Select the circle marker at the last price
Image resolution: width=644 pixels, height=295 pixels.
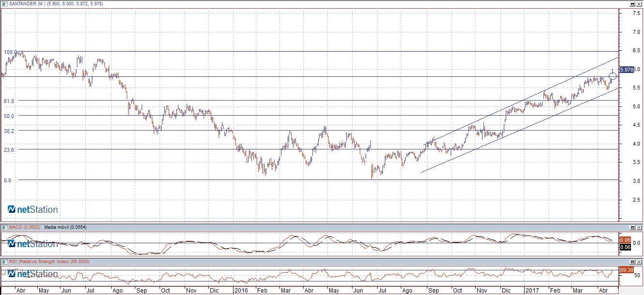(x=613, y=75)
